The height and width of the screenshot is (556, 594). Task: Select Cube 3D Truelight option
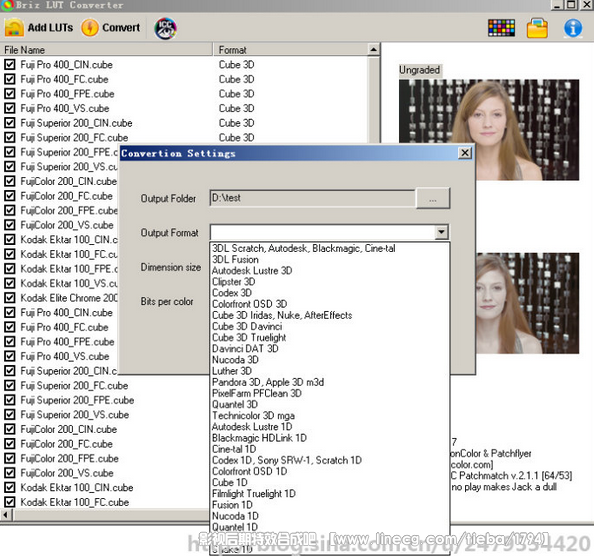click(249, 337)
